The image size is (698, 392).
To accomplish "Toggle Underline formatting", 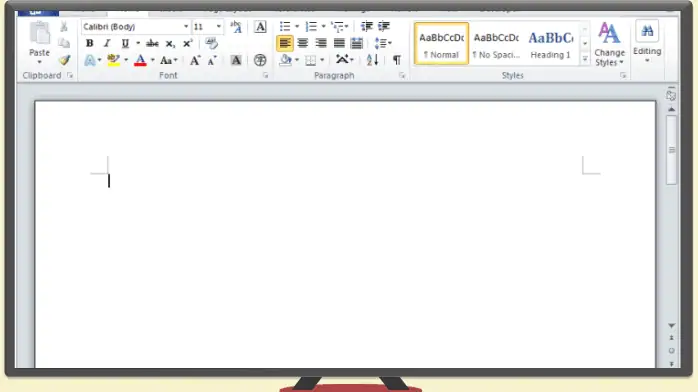I will click(125, 43).
